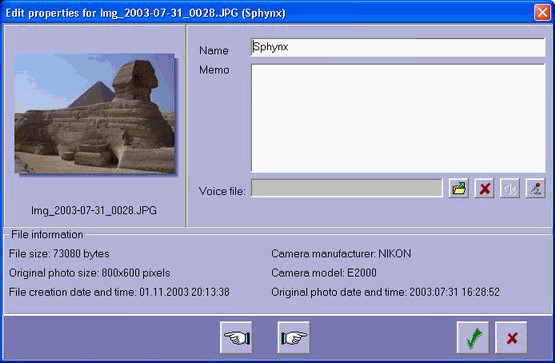Viewport: 555px width, 363px height.
Task: Click "Original photo date and time" entry
Action: [x=385, y=292]
